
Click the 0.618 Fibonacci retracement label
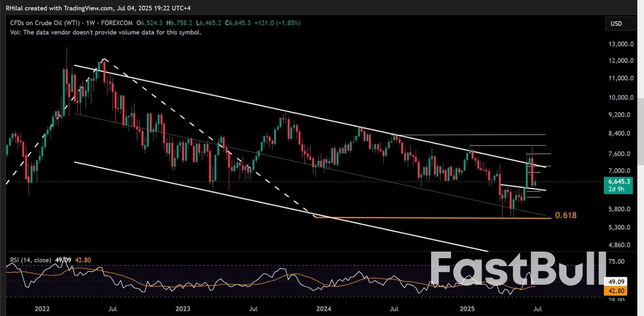[x=565, y=215]
